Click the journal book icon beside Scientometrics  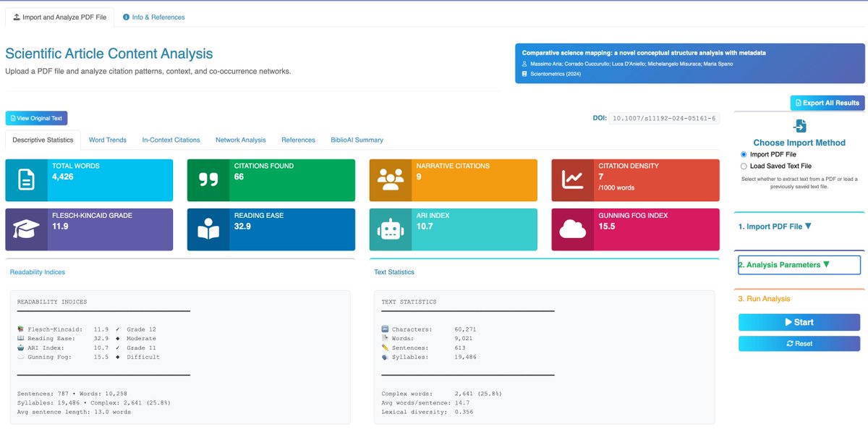click(524, 74)
